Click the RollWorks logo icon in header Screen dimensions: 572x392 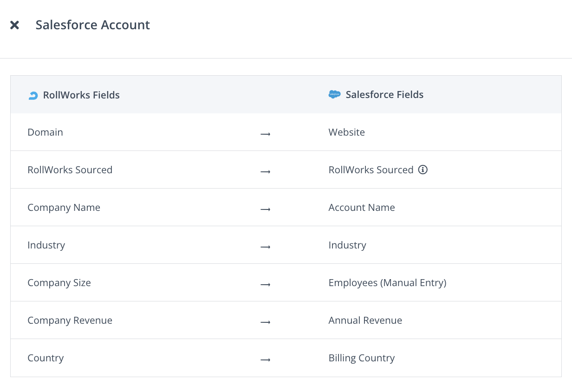point(33,96)
